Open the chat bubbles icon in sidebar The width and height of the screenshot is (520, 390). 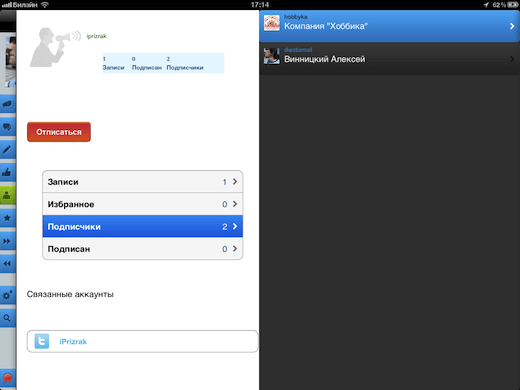(x=7, y=127)
